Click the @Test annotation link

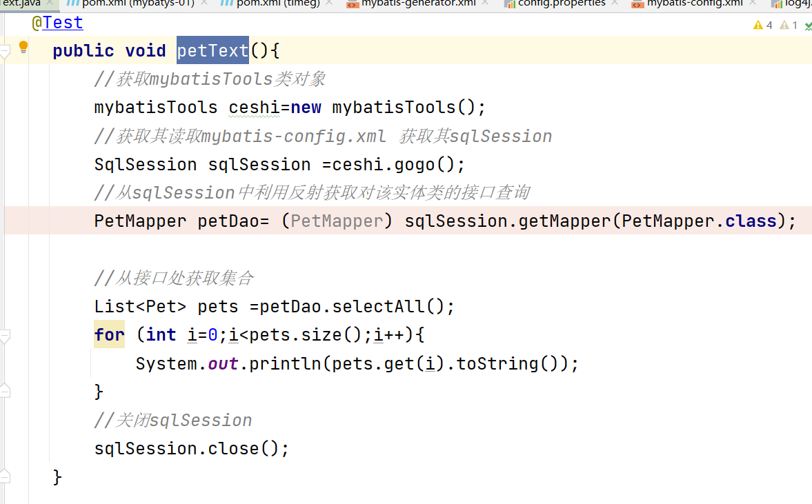click(x=62, y=23)
